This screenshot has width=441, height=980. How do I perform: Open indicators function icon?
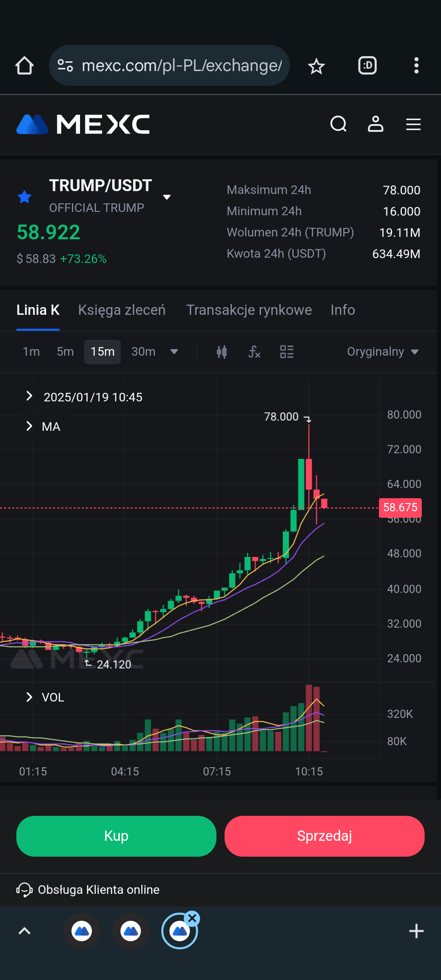pyautogui.click(x=254, y=352)
